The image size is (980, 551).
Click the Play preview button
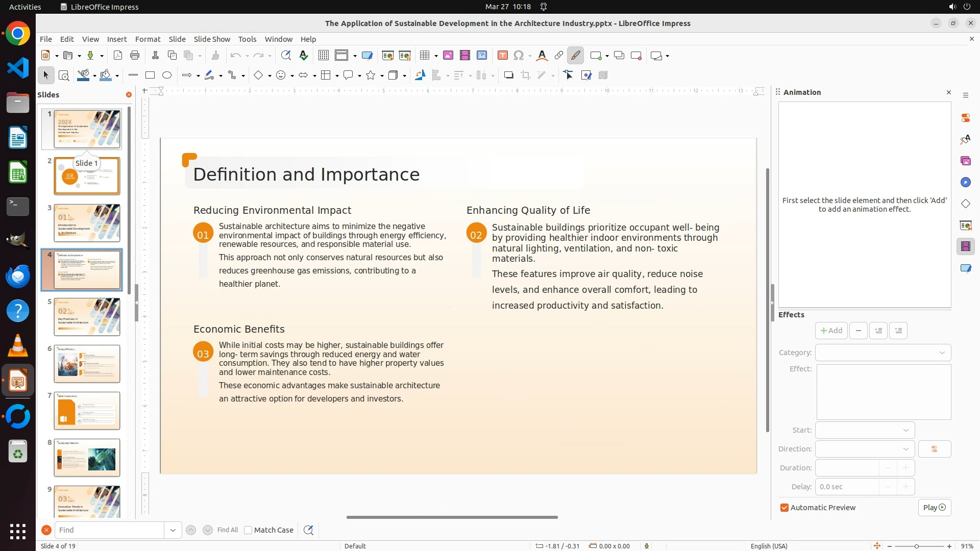click(934, 508)
